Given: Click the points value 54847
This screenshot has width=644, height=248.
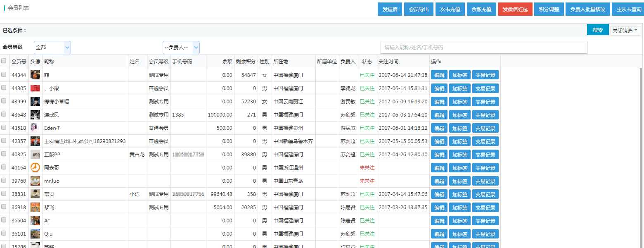Looking at the screenshot, I should [x=249, y=75].
